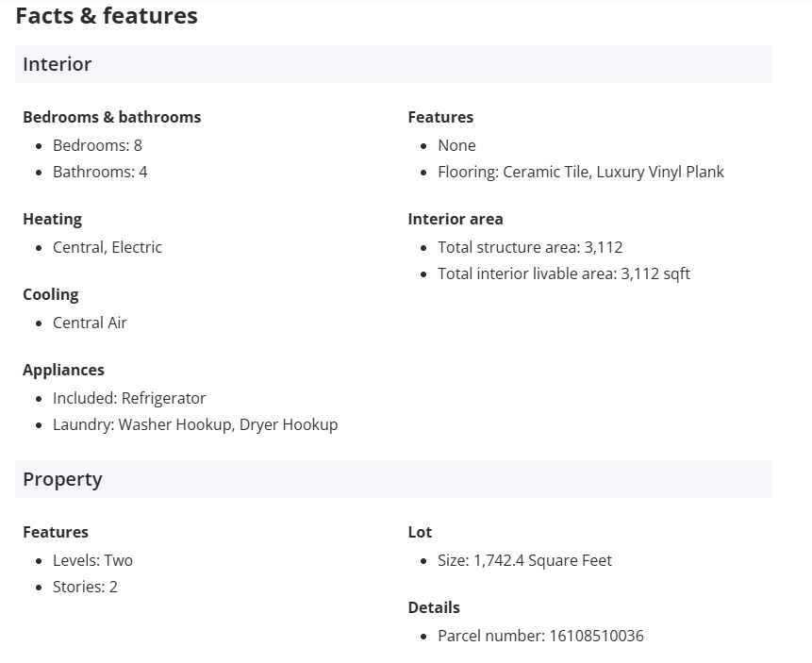
Task: Click the lot Size: 1,742.4 Square Feet
Action: pos(524,560)
